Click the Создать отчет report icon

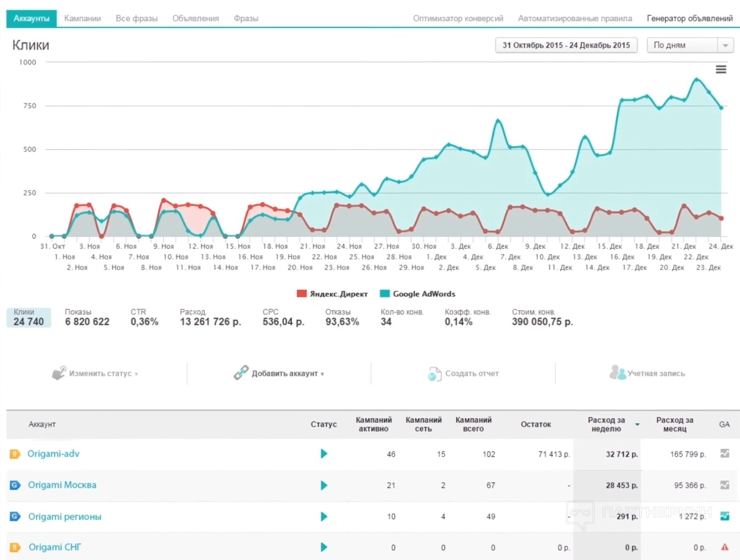point(434,374)
